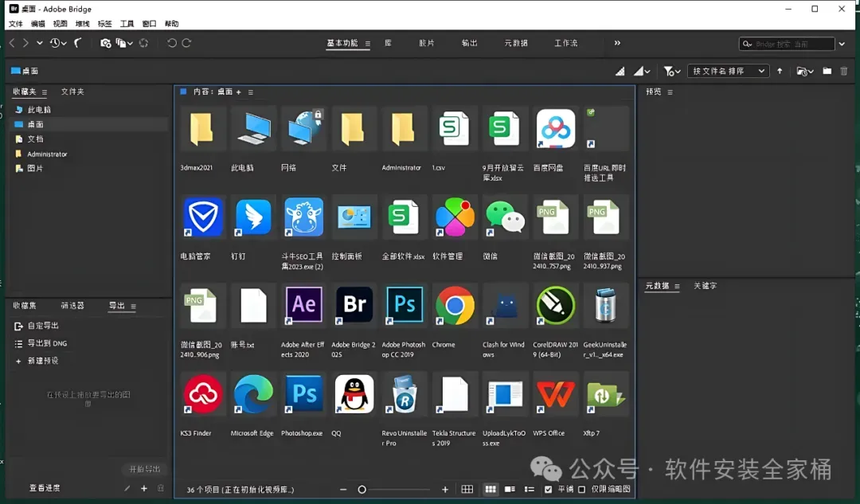This screenshot has width=860, height=504.
Task: Rotate 90 degrees counterclockwise
Action: [172, 43]
